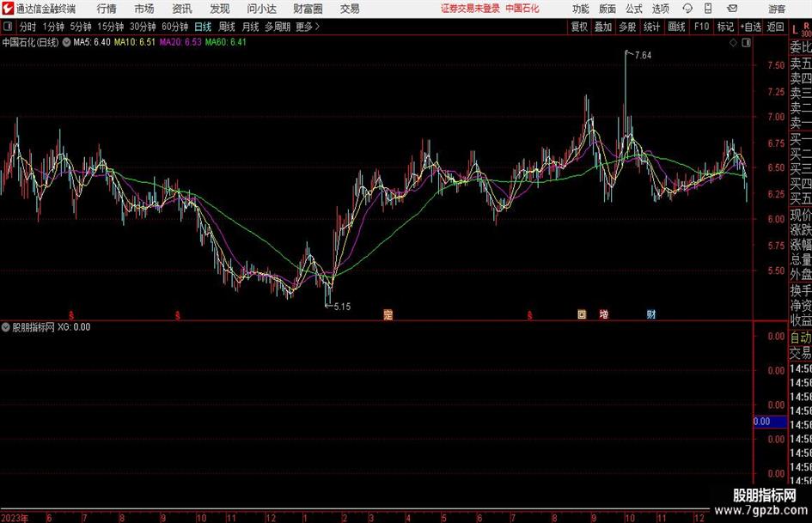Toggle side panel icon next to diamond
Screen dimensions: 812x523
(x=746, y=43)
